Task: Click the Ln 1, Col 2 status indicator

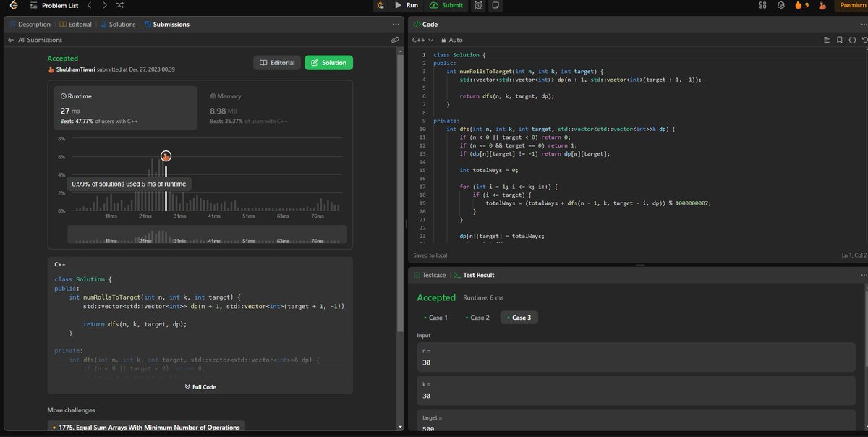Action: point(854,255)
